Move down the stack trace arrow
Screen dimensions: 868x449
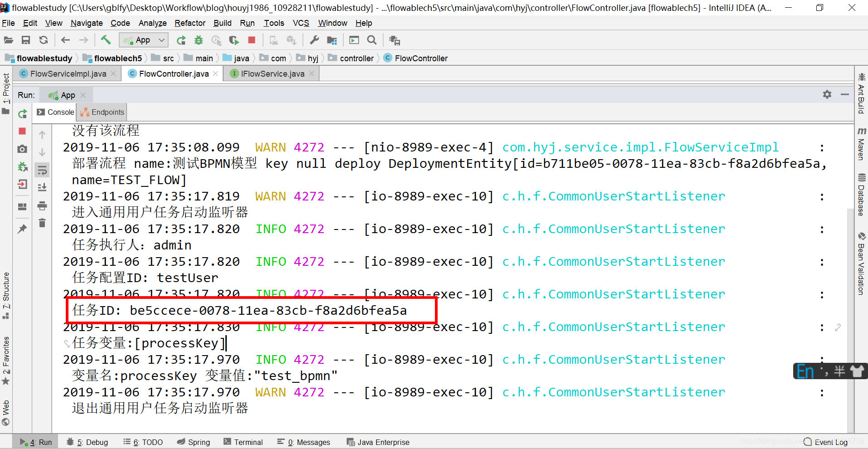coord(42,152)
